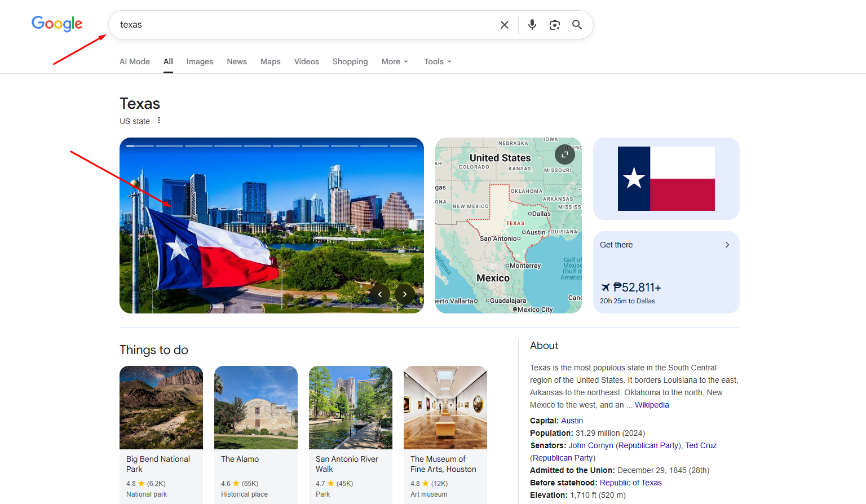Image resolution: width=866 pixels, height=504 pixels.
Task: Open search by image camera icon
Action: point(555,25)
